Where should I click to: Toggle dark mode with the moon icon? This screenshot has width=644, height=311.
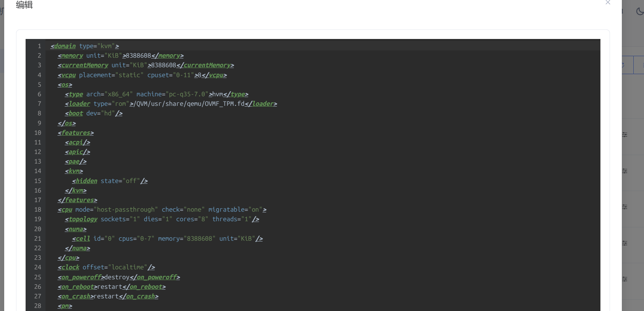coord(639,11)
